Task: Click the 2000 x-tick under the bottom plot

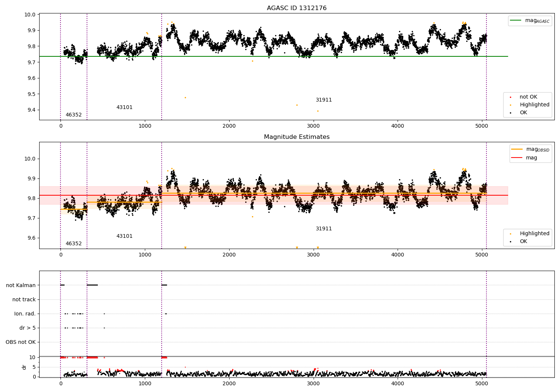Action: point(229,383)
